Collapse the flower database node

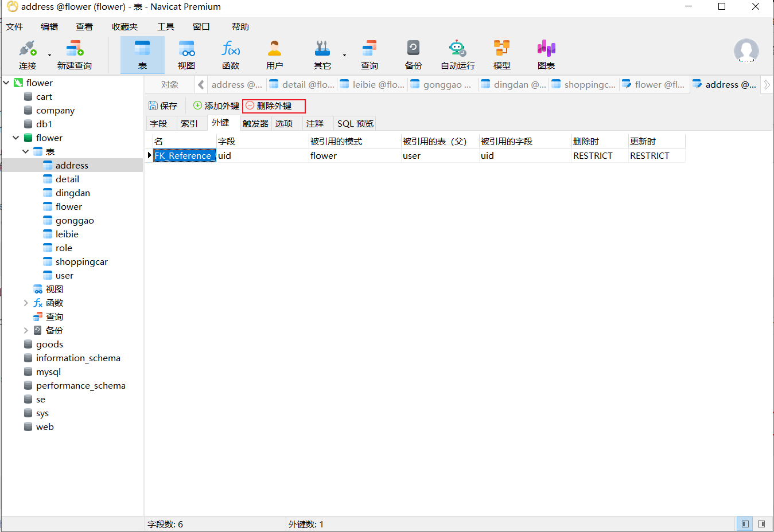click(x=15, y=138)
